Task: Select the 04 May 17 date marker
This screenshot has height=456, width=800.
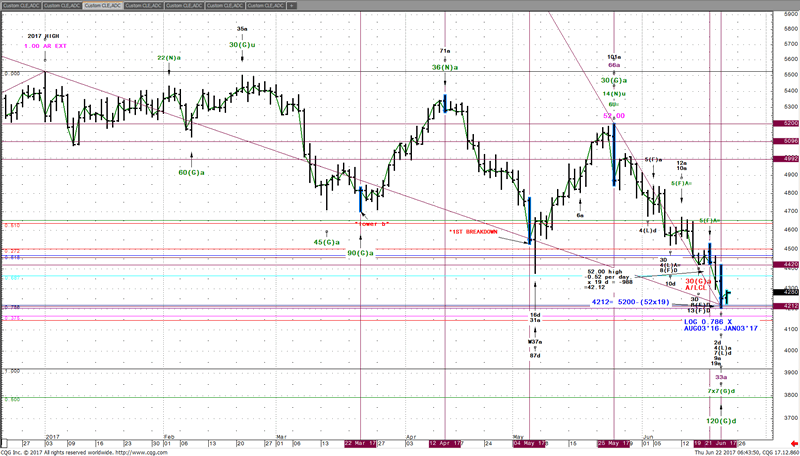Action: coord(530,443)
